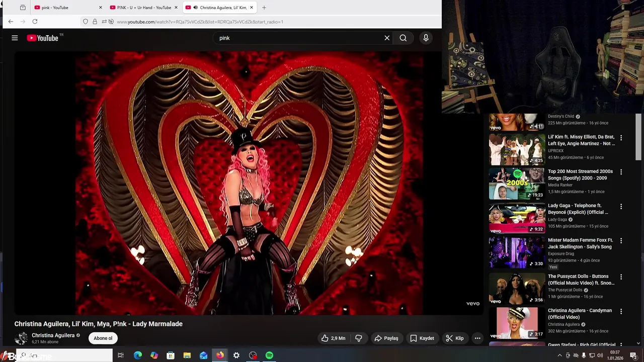The width and height of the screenshot is (644, 362).
Task: Open Spotify from the taskbar
Action: [269, 355]
